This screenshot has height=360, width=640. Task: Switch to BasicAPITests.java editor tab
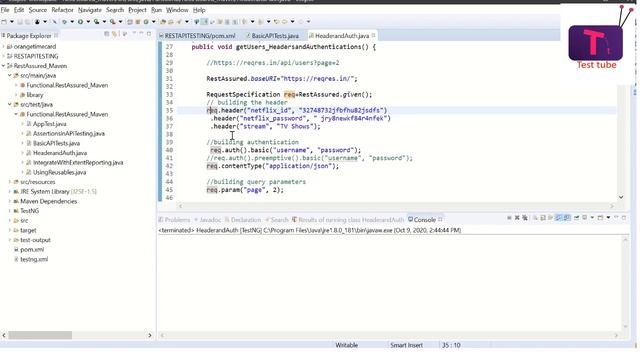click(273, 36)
